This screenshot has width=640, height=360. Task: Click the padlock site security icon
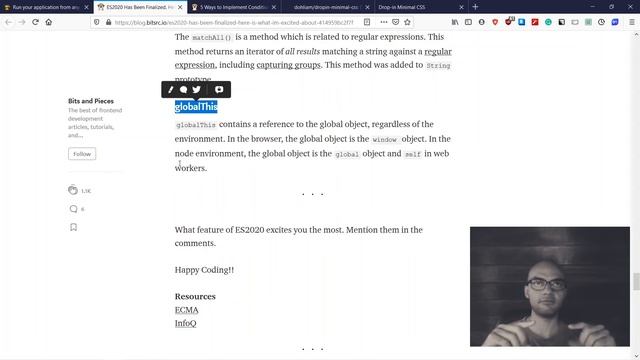click(x=108, y=22)
